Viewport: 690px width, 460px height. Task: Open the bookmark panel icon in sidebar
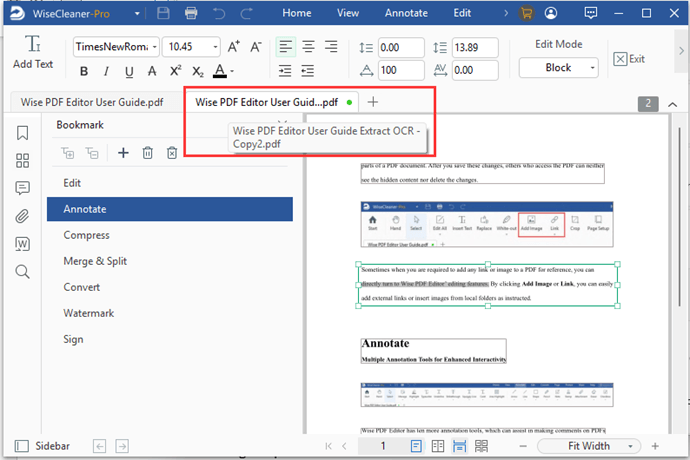tap(22, 133)
